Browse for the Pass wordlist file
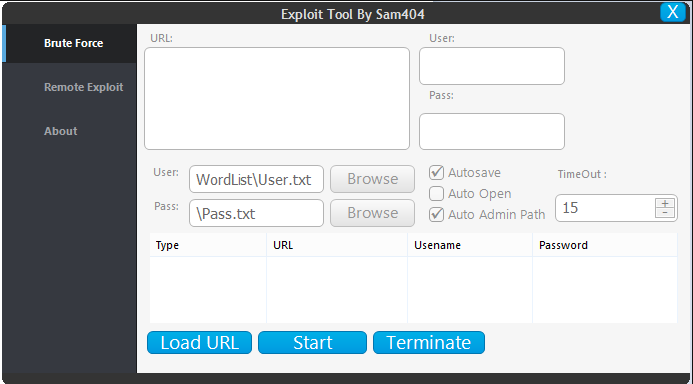The width and height of the screenshot is (693, 384). tap(372, 213)
